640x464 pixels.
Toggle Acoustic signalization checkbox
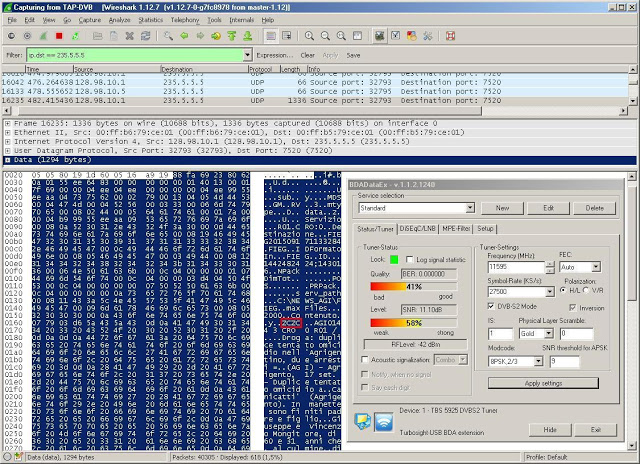[364, 360]
